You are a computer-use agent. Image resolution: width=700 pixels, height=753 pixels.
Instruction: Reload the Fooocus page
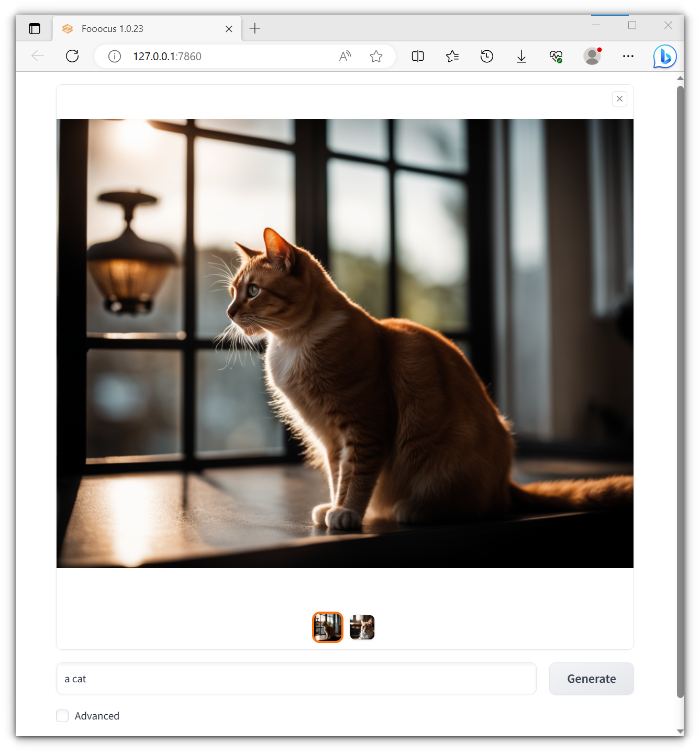pos(72,56)
